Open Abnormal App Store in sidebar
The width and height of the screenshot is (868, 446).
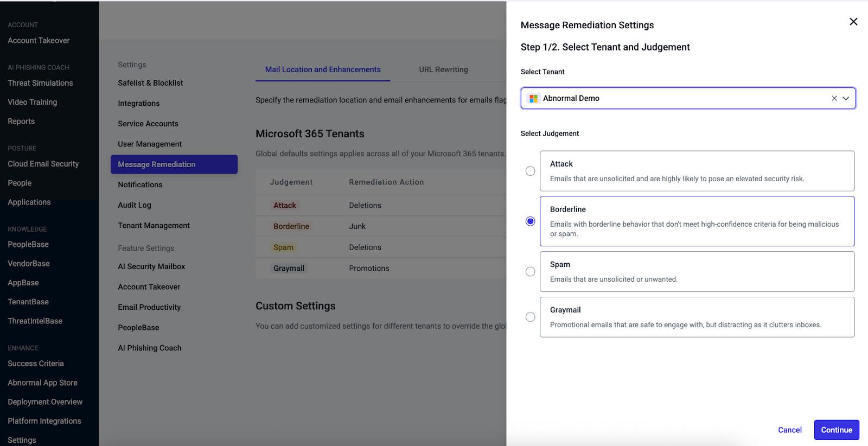[x=42, y=383]
